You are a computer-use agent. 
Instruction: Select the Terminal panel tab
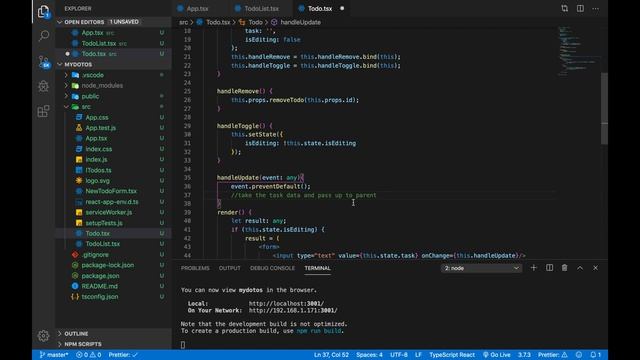317,268
